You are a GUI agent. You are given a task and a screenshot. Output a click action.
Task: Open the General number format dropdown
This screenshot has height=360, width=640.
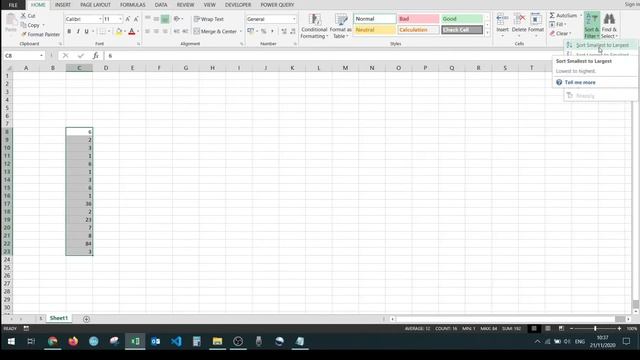coord(293,19)
